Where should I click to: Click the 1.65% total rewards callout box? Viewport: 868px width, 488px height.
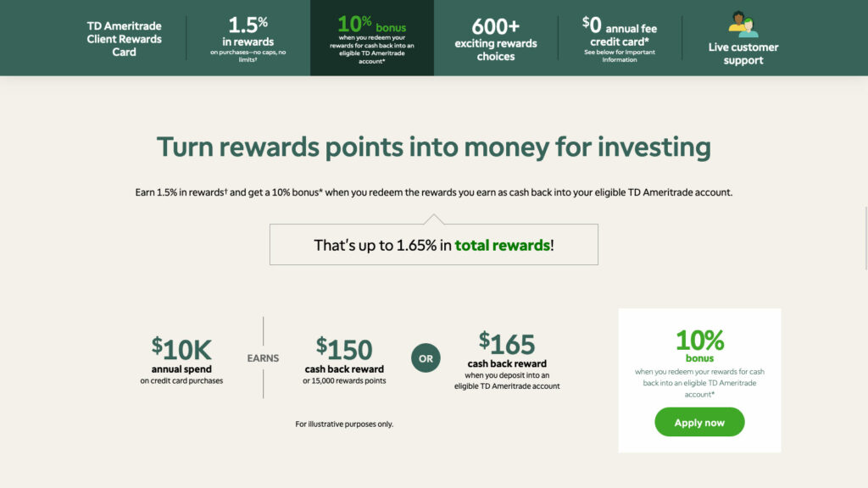[x=434, y=245]
